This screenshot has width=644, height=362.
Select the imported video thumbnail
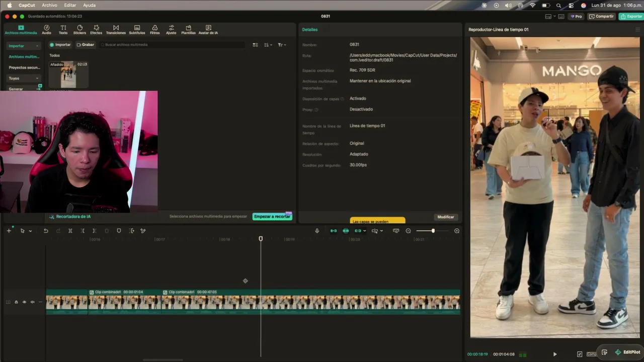point(68,74)
